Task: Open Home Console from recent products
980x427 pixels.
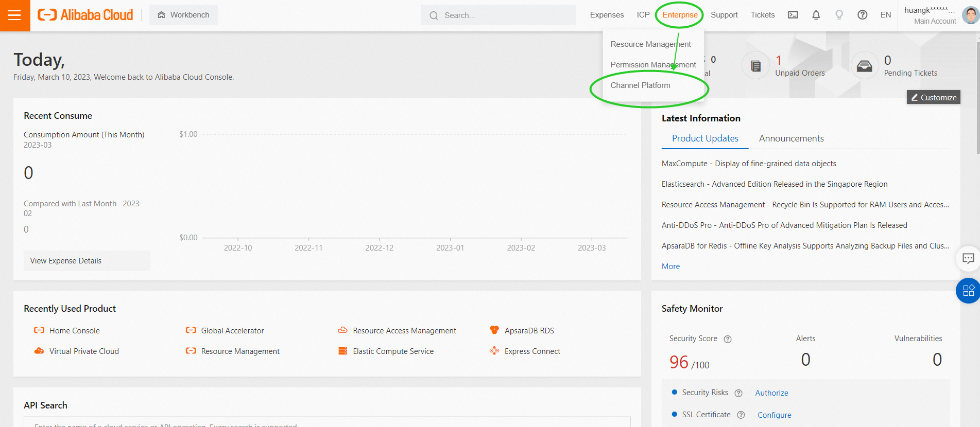Action: point(75,331)
